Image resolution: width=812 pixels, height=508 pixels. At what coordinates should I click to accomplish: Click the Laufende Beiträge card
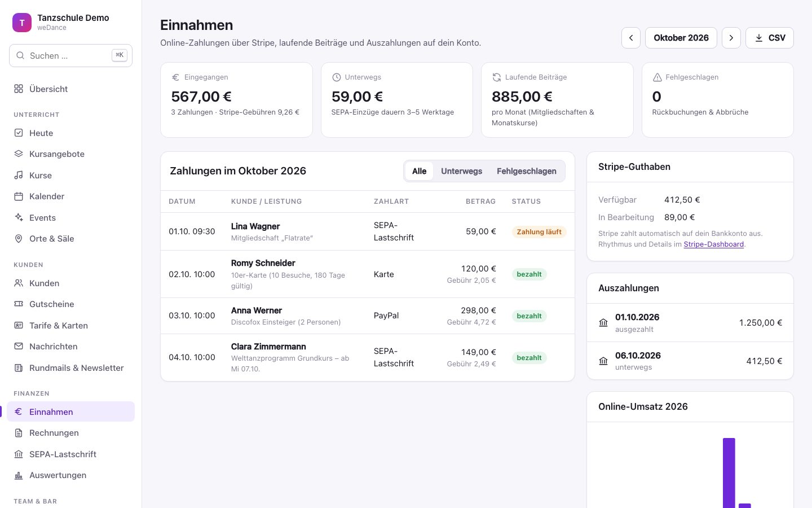pyautogui.click(x=557, y=100)
